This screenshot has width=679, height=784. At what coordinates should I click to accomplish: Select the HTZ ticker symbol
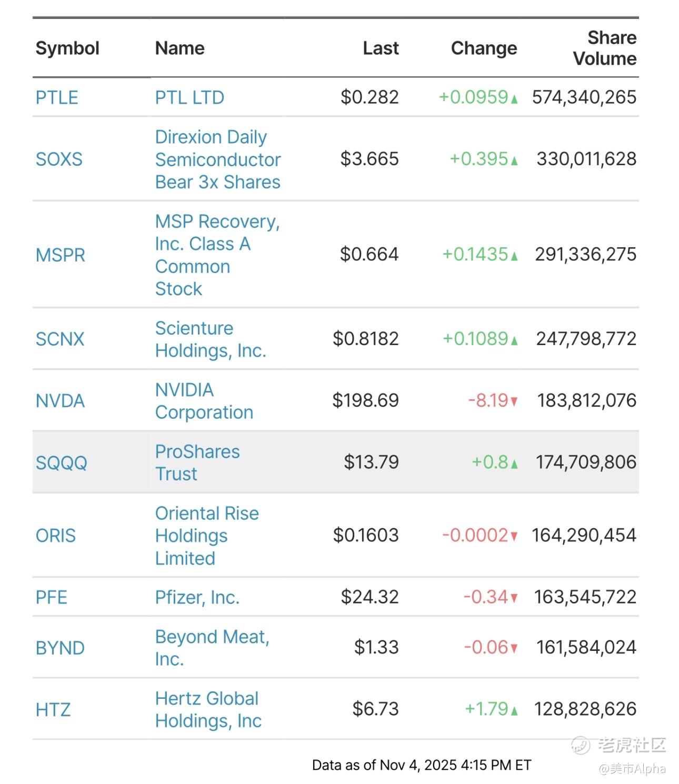point(53,709)
